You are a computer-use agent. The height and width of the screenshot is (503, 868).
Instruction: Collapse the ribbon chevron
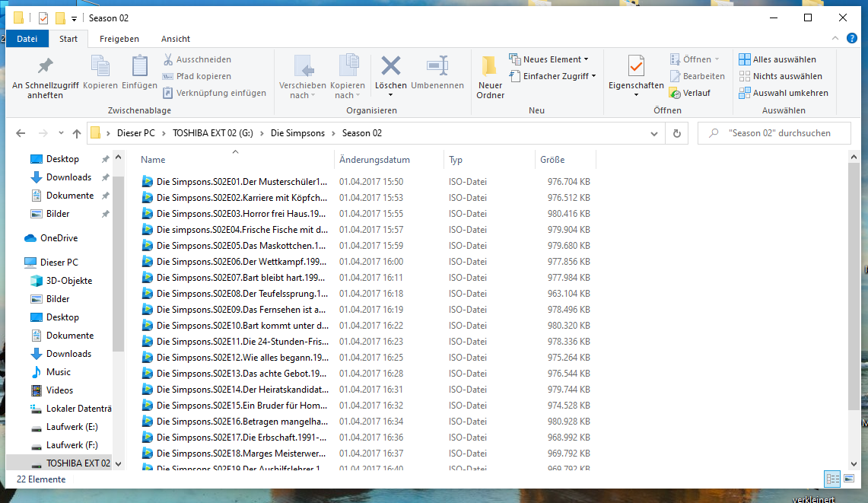[x=835, y=38]
